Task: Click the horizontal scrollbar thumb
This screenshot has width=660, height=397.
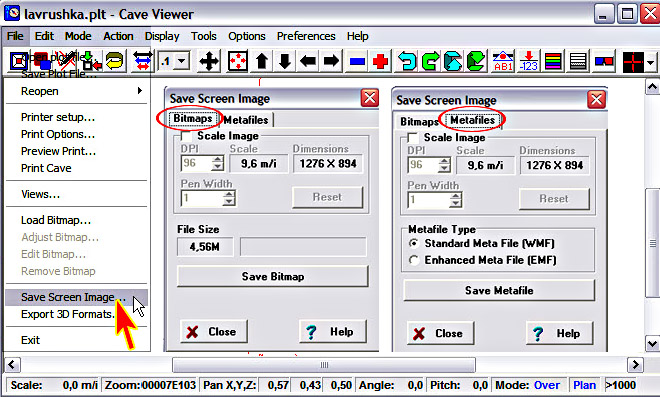Action: (x=324, y=365)
